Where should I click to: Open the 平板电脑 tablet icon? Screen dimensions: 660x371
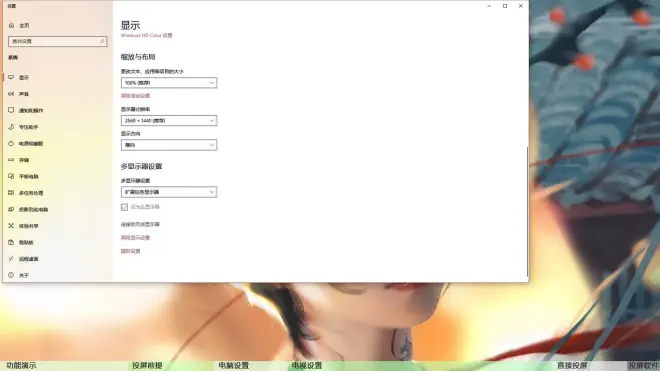[x=11, y=176]
